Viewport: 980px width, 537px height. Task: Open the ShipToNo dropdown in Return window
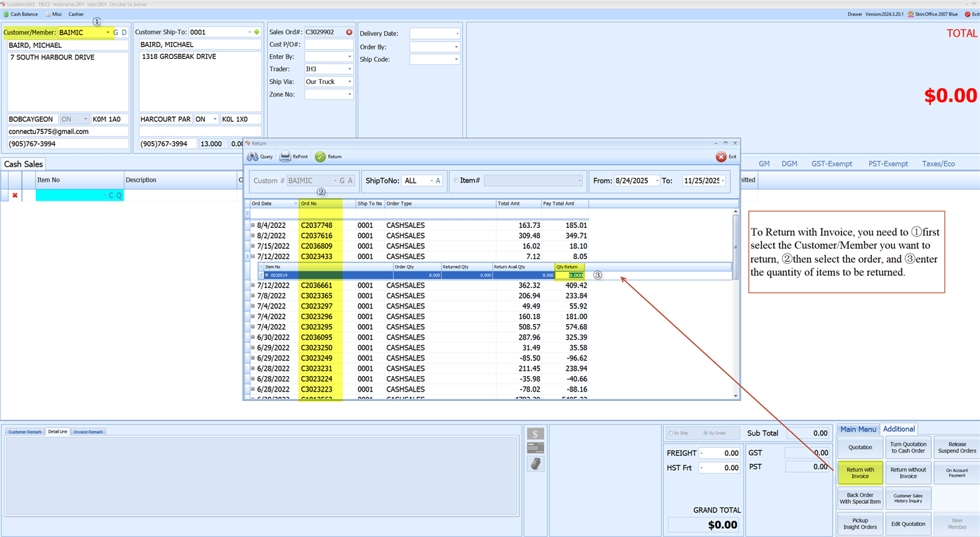431,180
